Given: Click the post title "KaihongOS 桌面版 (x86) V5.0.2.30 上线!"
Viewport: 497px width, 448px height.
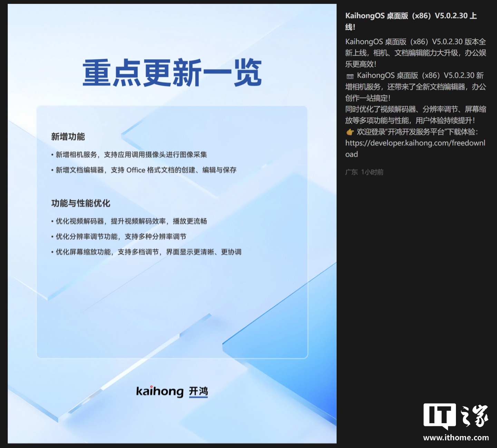Looking at the screenshot, I should tap(411, 21).
